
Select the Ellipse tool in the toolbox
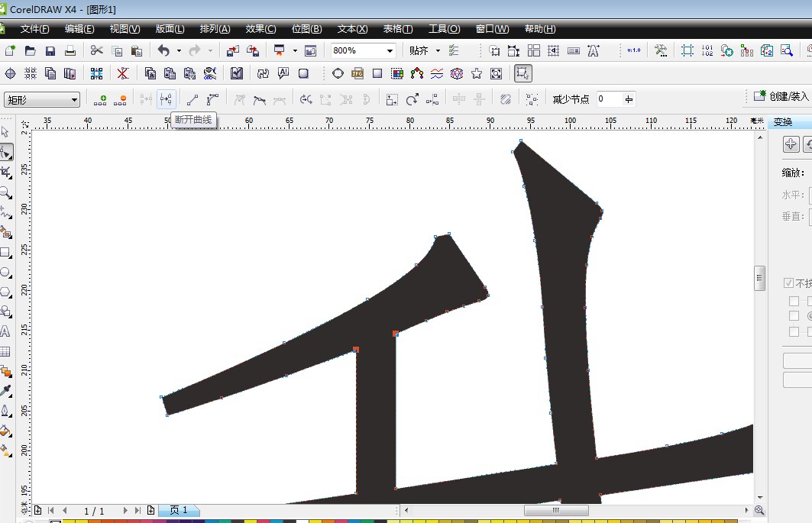pyautogui.click(x=5, y=272)
